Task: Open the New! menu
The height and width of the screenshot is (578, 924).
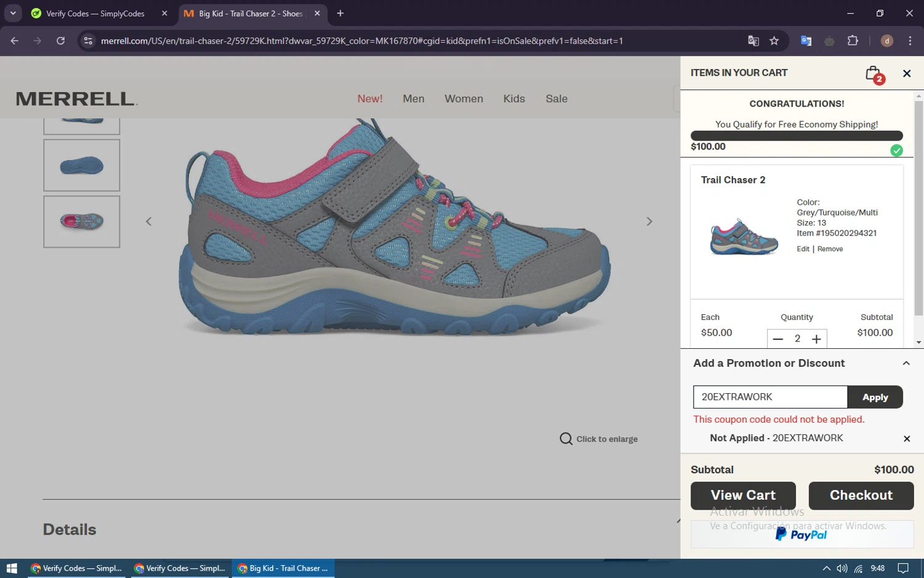Action: pos(370,99)
